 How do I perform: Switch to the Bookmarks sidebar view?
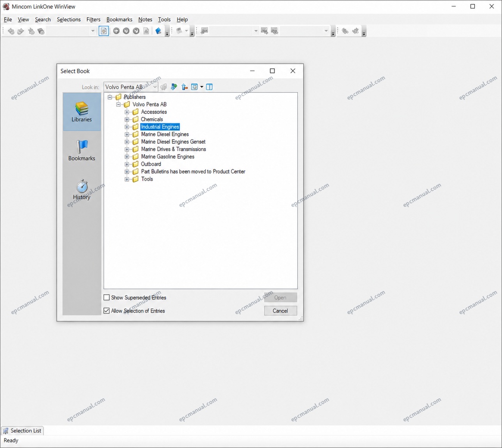click(x=81, y=150)
